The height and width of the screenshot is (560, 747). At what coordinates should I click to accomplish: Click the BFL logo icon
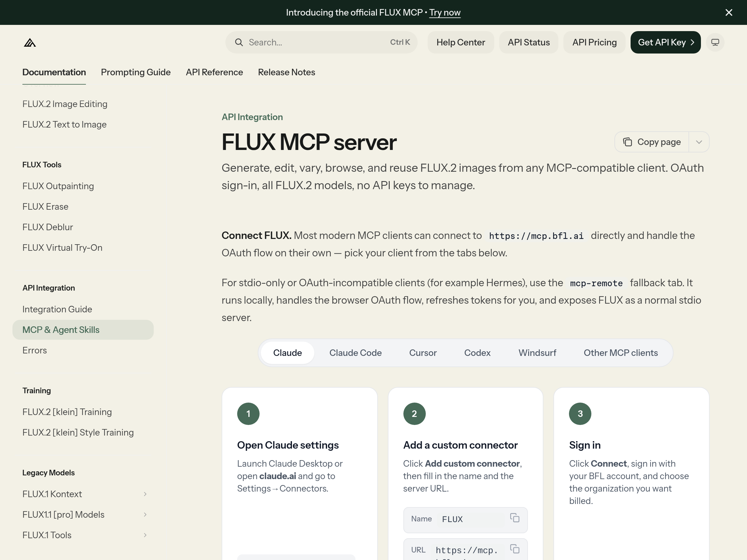point(30,43)
